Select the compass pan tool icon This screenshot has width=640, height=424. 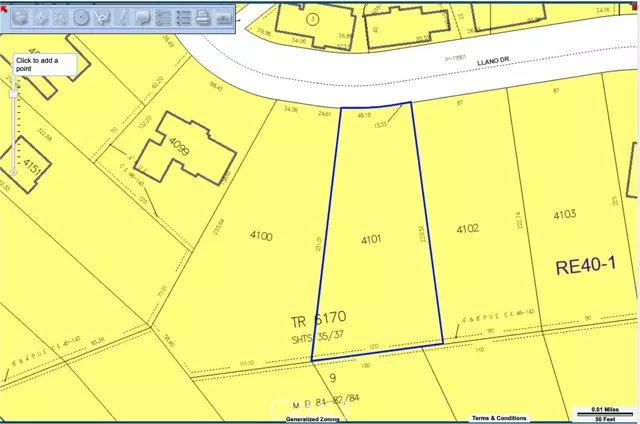41,18
